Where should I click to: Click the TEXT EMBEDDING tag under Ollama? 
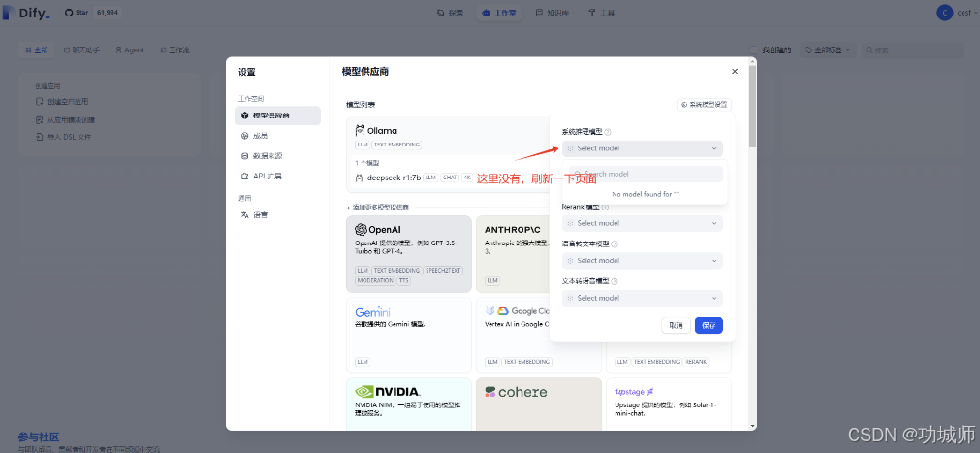396,145
